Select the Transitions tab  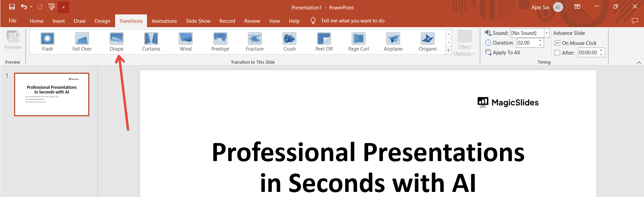(x=131, y=21)
